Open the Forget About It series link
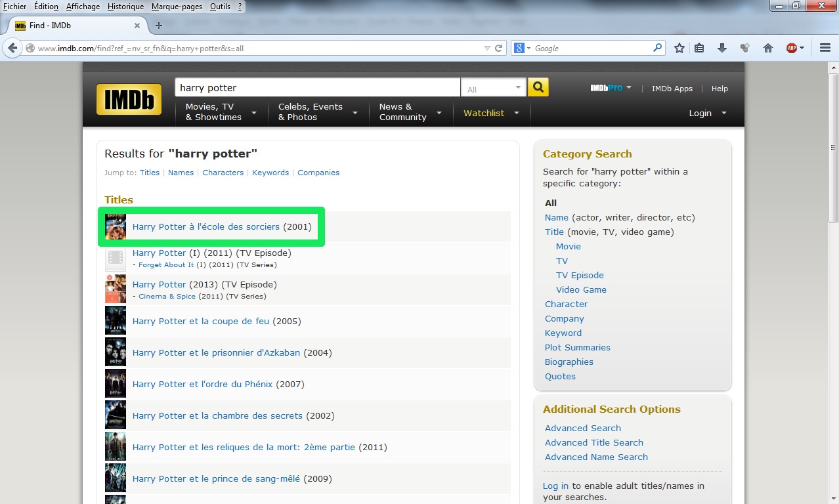This screenshot has width=839, height=504. 166,265
